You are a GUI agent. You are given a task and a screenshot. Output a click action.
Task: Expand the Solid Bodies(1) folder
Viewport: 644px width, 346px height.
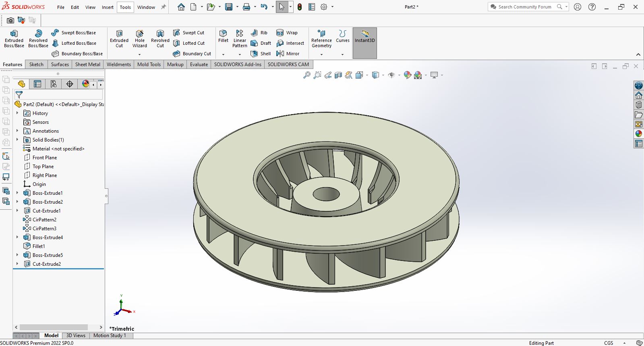(17, 140)
